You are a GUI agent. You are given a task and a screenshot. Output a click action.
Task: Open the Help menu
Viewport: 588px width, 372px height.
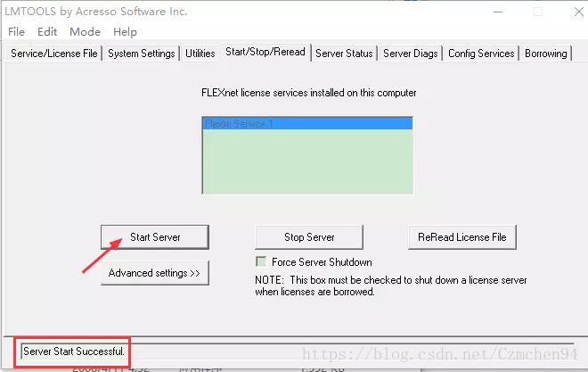pos(125,32)
